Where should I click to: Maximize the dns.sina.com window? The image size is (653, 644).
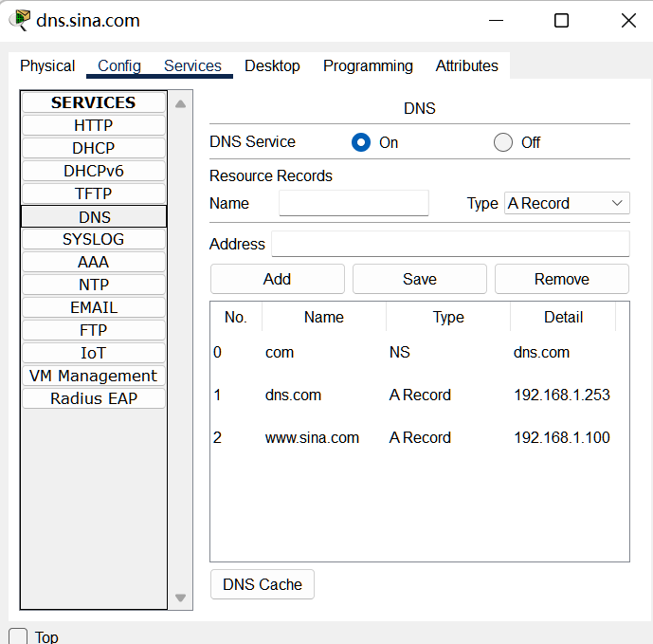coord(561,20)
